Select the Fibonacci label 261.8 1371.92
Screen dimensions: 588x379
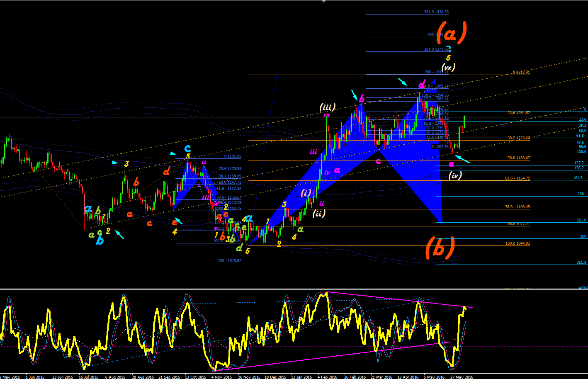(436, 49)
